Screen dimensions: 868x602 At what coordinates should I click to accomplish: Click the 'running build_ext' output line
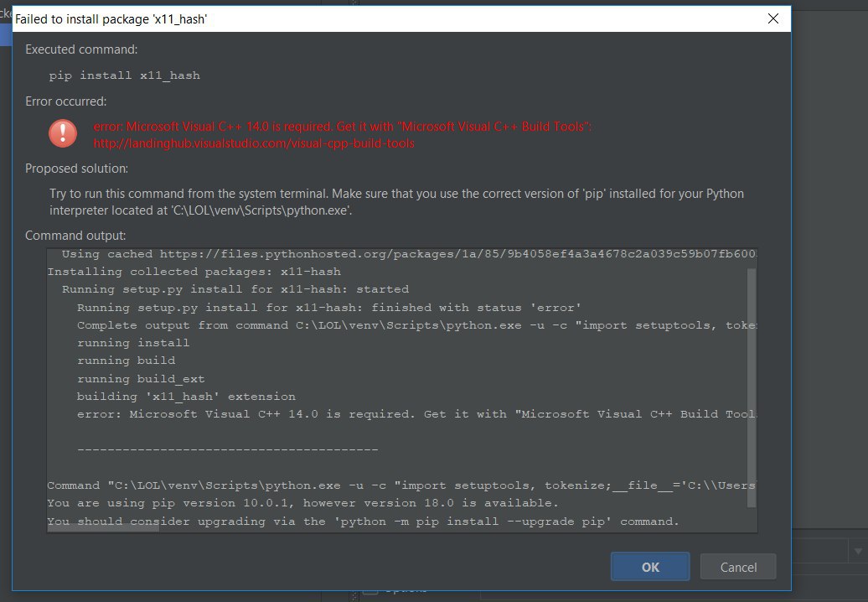pyautogui.click(x=141, y=379)
